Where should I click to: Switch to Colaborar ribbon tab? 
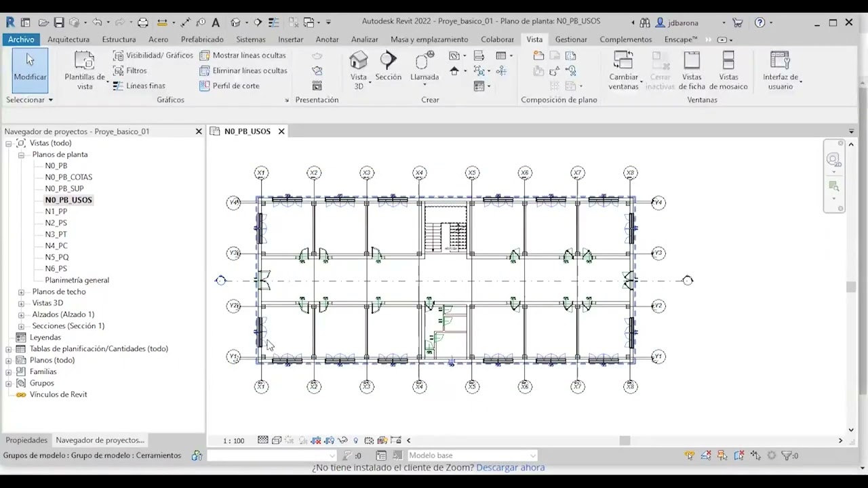coord(497,39)
